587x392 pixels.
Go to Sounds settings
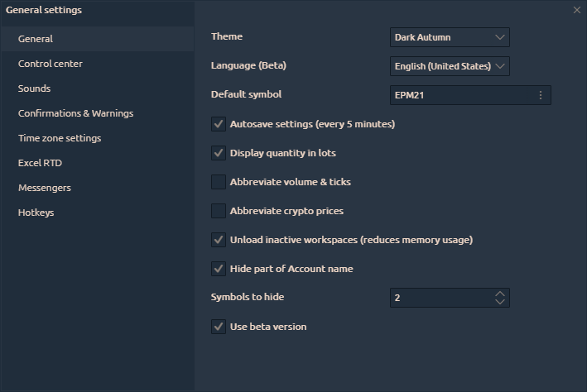(x=35, y=88)
